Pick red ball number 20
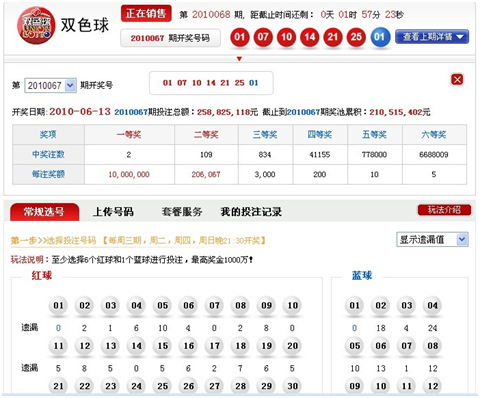The height and width of the screenshot is (398, 480). [x=292, y=346]
